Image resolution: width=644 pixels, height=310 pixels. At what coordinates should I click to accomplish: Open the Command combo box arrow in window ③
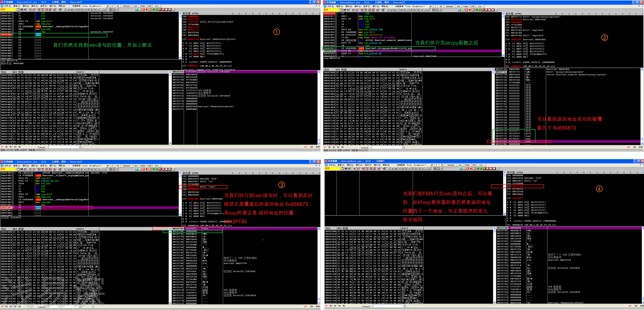80,306
